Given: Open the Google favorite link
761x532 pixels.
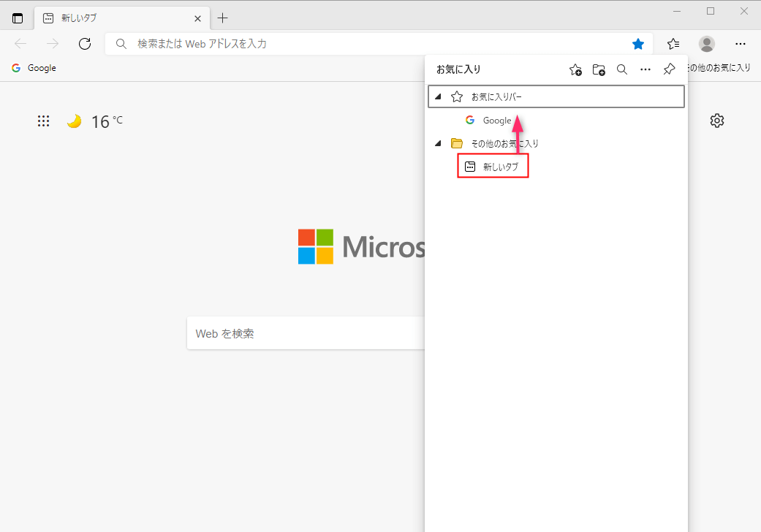Looking at the screenshot, I should click(496, 120).
